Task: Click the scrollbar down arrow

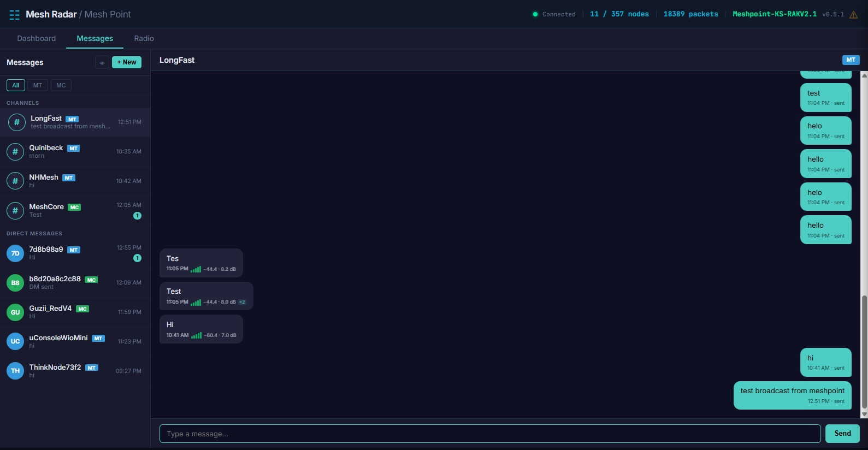Action: [864, 415]
